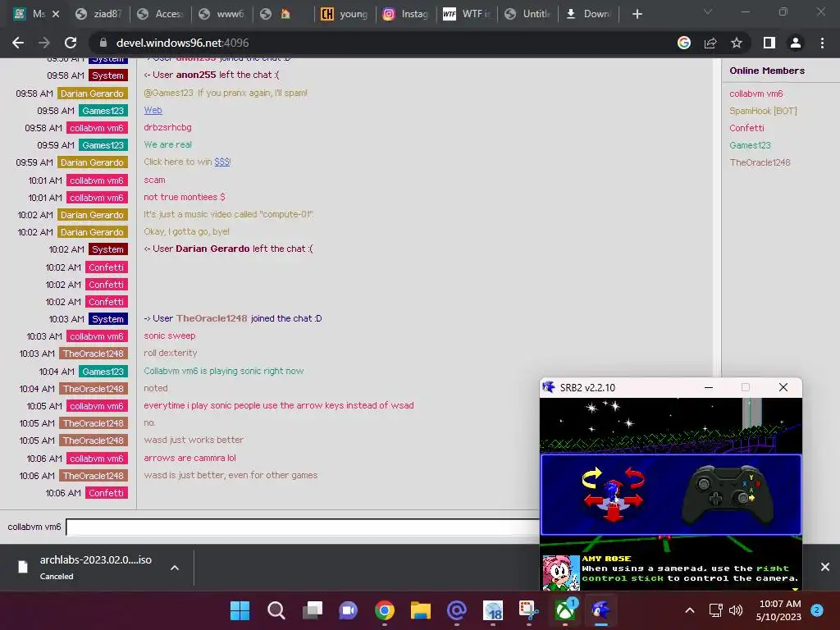
Task: Click the 'roll dexterity' chat message
Action: point(171,353)
